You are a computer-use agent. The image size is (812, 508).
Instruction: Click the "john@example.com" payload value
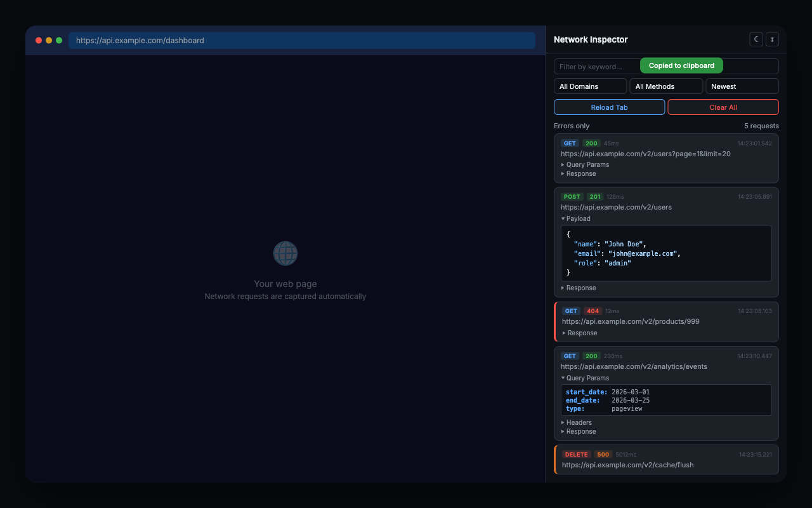click(x=642, y=253)
